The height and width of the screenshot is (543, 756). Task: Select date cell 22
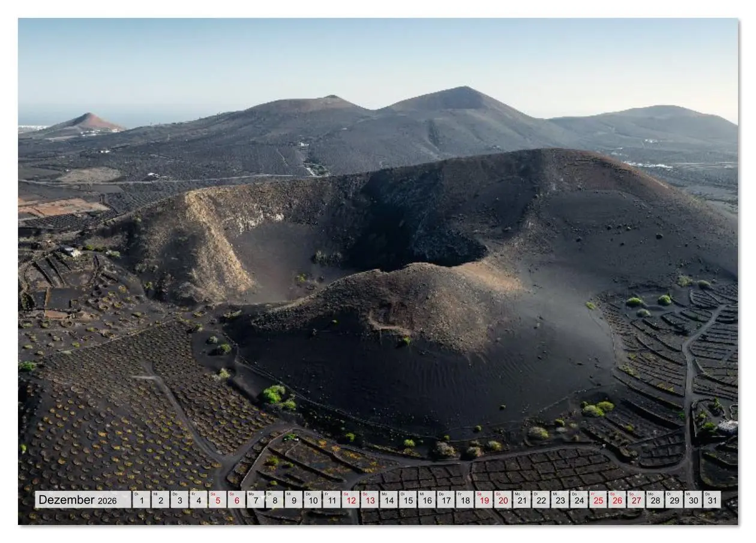[x=541, y=500]
